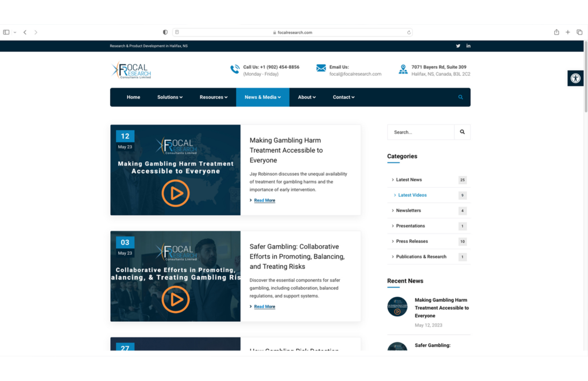Image resolution: width=588 pixels, height=381 pixels.
Task: Open the Safer Gambling: Collaborative Efforts article title
Action: [297, 256]
